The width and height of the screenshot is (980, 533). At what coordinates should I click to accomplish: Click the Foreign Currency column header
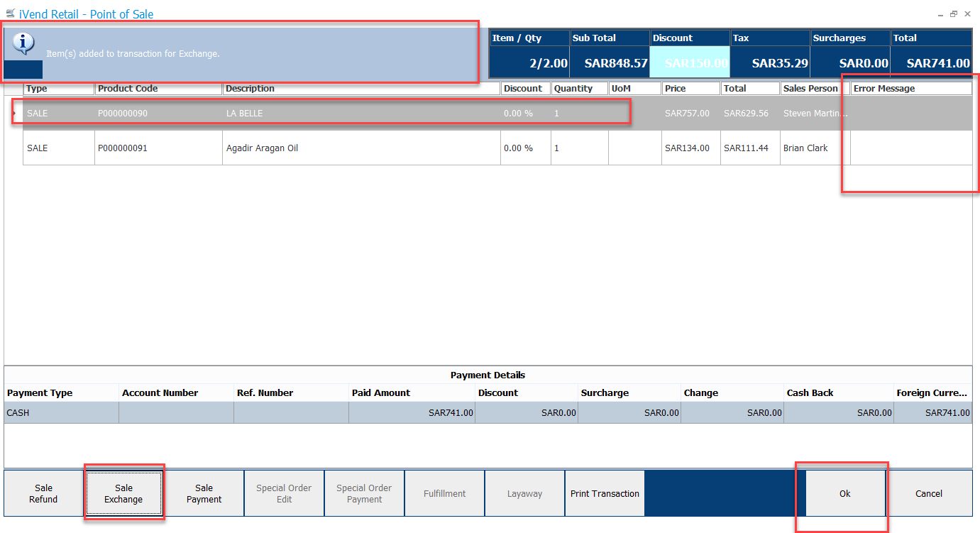(932, 392)
